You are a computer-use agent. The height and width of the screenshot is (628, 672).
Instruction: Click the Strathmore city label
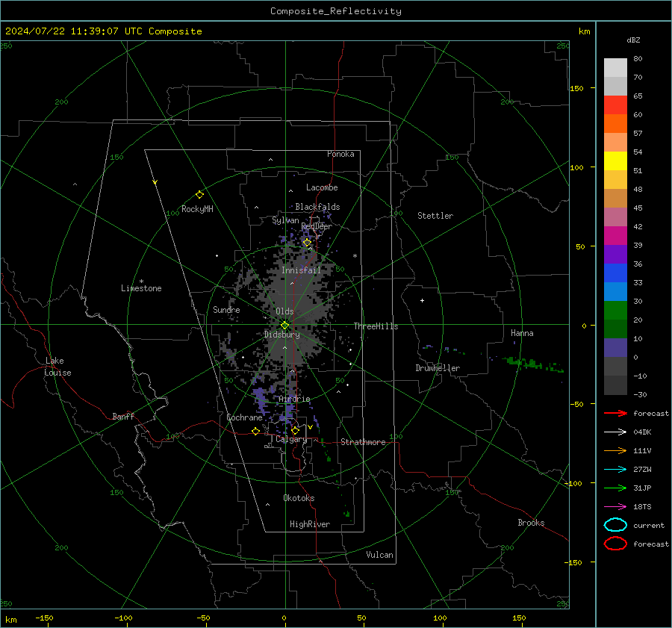pos(363,442)
